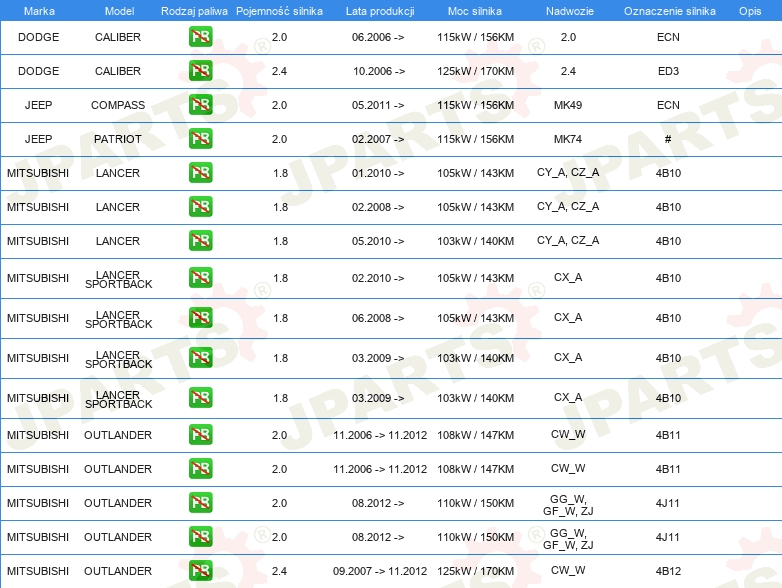This screenshot has height=588, width=782.
Task: Select the Jeep Compass unleaded fuel icon
Action: pos(200,106)
